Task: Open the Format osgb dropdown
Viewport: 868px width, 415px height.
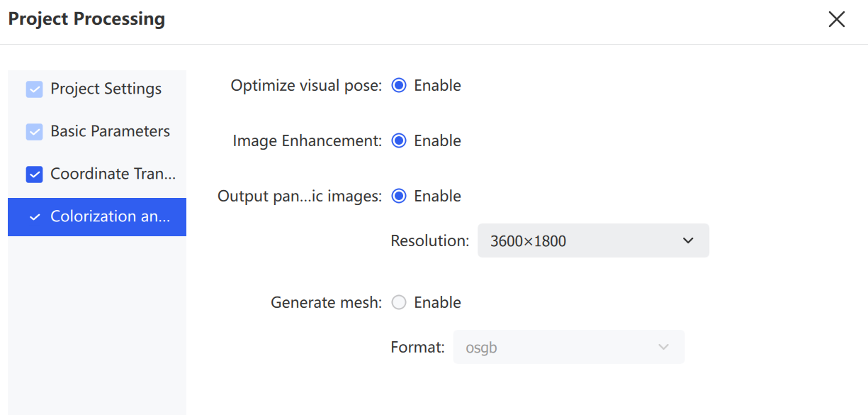Action: click(x=569, y=347)
